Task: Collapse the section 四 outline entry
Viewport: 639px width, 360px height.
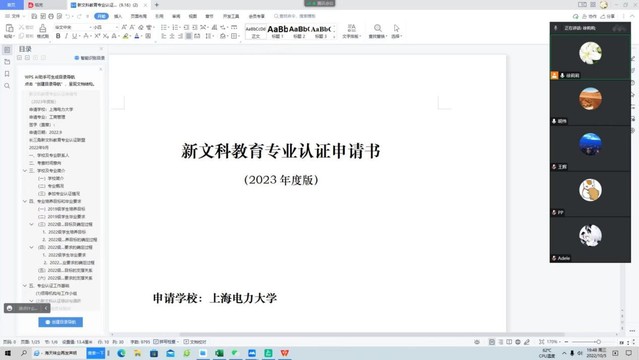Action: pyautogui.click(x=25, y=201)
